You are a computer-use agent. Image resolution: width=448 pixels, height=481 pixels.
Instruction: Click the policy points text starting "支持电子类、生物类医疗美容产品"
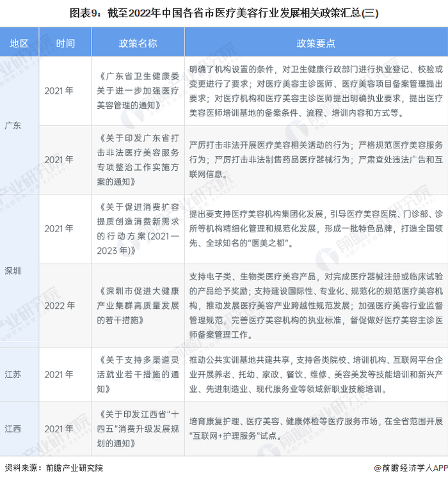[316, 305]
